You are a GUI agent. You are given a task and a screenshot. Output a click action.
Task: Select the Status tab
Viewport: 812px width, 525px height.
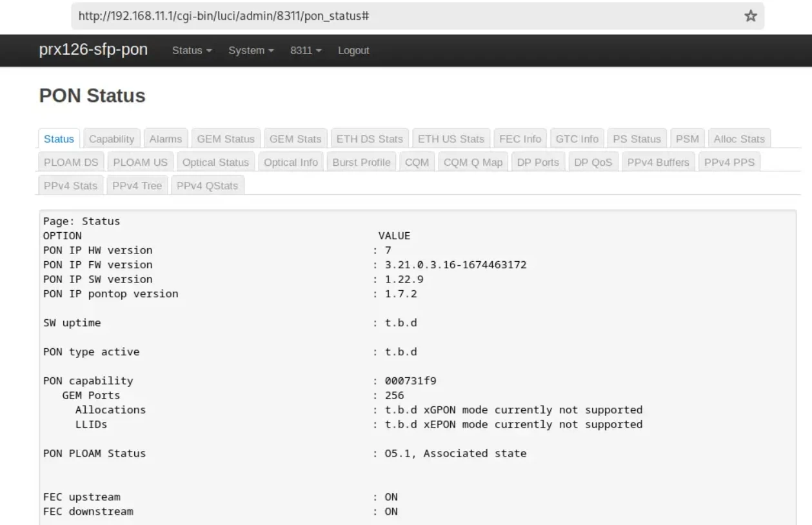point(59,139)
